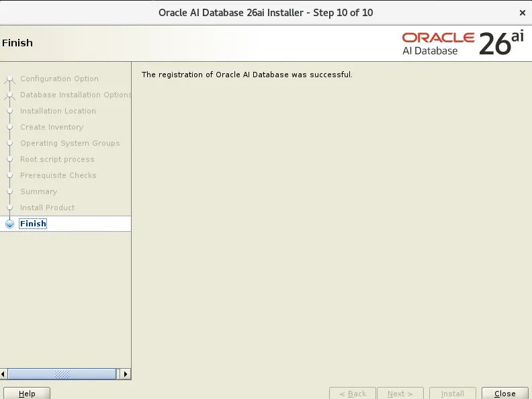
Task: Select the Summary step
Action: tap(39, 191)
